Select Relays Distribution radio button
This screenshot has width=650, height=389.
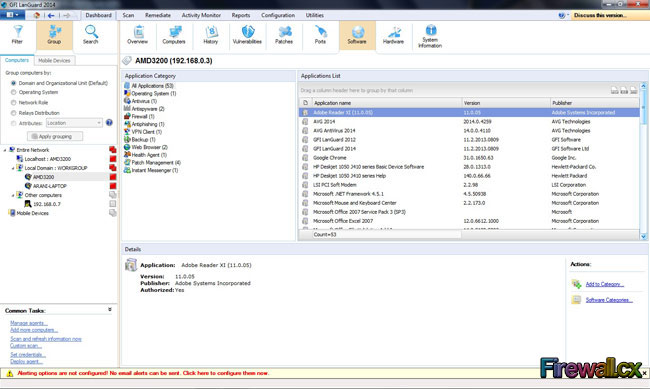(x=14, y=113)
